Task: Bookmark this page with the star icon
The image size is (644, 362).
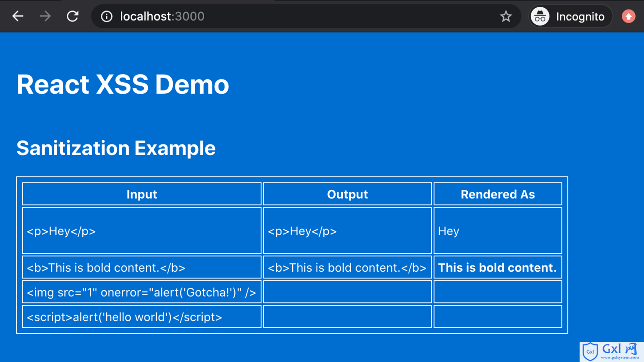Action: pyautogui.click(x=506, y=17)
